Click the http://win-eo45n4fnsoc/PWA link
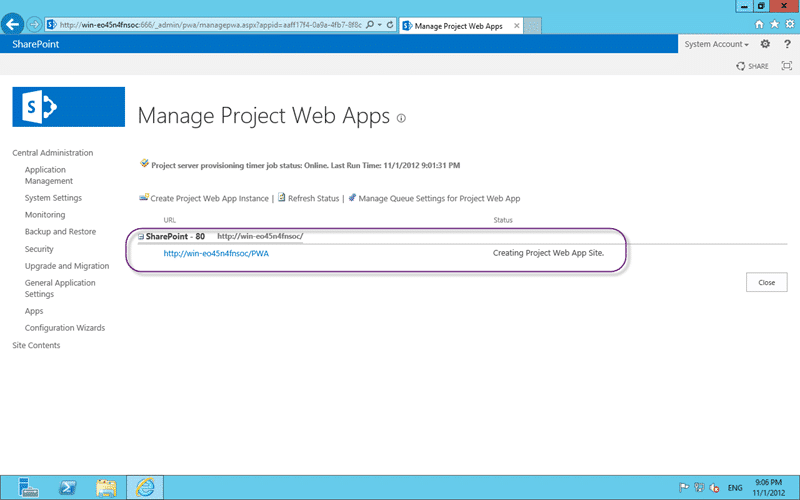800x500 pixels. [216, 253]
